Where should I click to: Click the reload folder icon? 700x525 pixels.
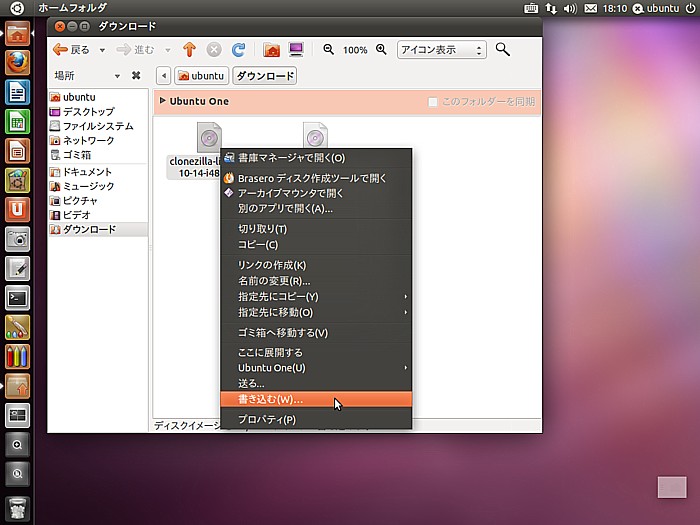tap(238, 50)
